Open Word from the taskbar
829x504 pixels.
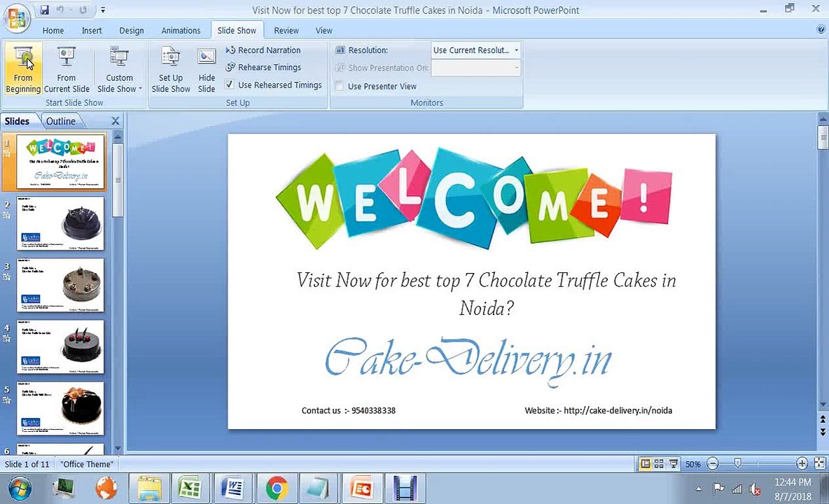(232, 488)
